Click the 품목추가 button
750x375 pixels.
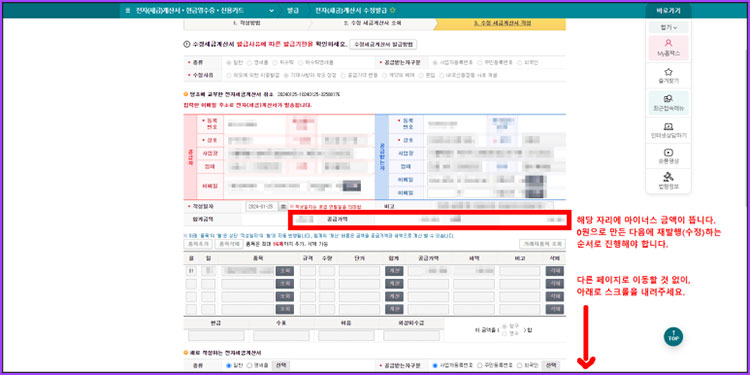[199, 243]
